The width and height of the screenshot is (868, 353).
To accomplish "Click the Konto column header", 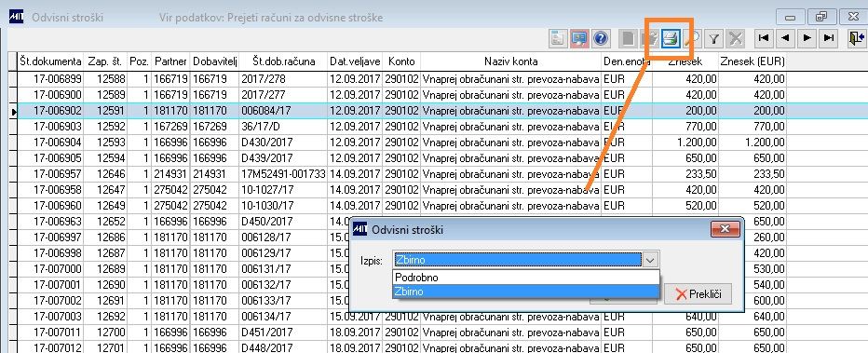I will [x=401, y=61].
